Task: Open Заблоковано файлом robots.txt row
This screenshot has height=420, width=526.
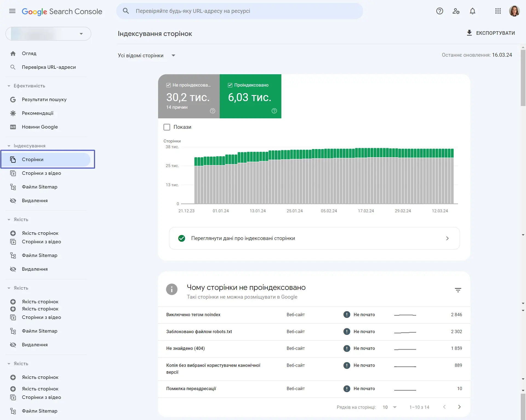Action: pyautogui.click(x=314, y=332)
